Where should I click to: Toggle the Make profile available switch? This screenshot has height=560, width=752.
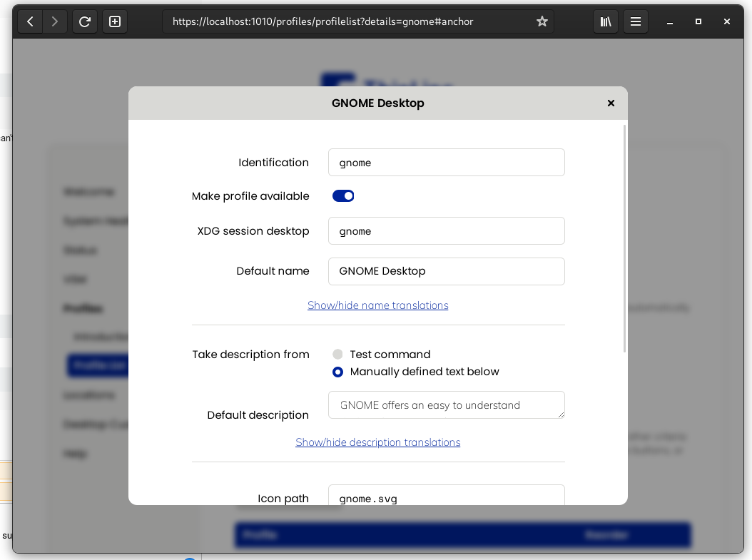tap(343, 196)
